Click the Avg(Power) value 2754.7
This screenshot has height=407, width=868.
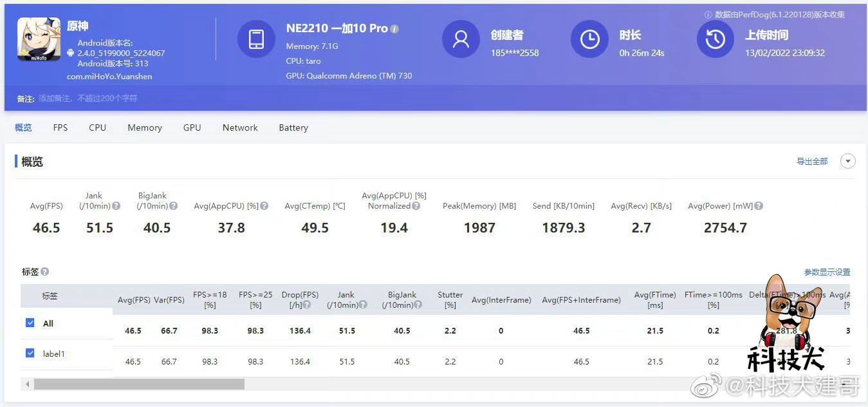(x=725, y=228)
